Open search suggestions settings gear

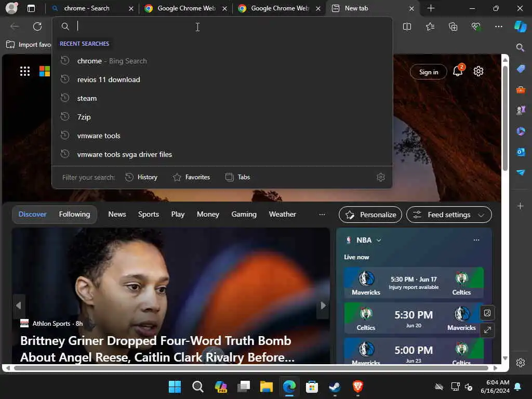tap(381, 177)
